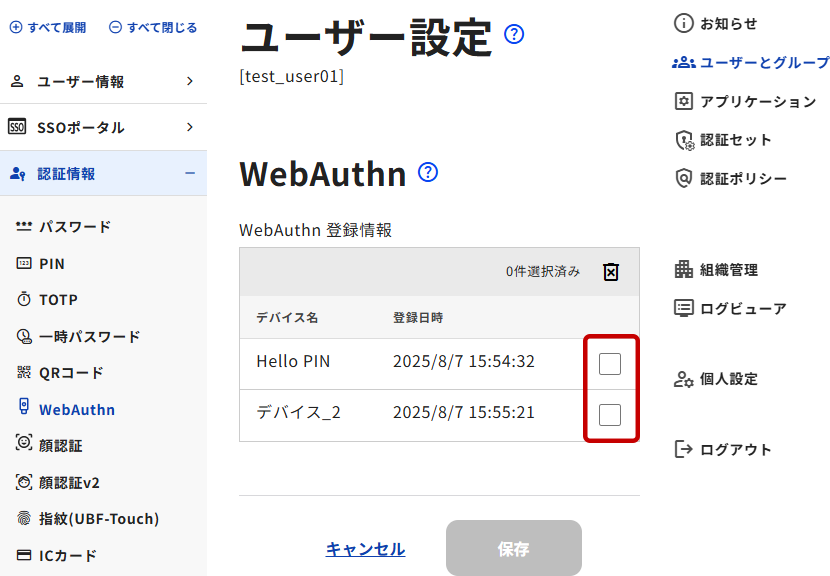Image resolution: width=830 pixels, height=576 pixels.
Task: Open パスワード settings in sidebar
Action: tap(74, 227)
